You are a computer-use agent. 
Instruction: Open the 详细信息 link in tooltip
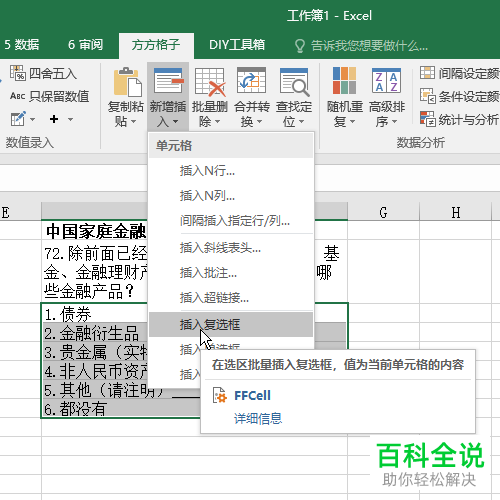coord(258,418)
